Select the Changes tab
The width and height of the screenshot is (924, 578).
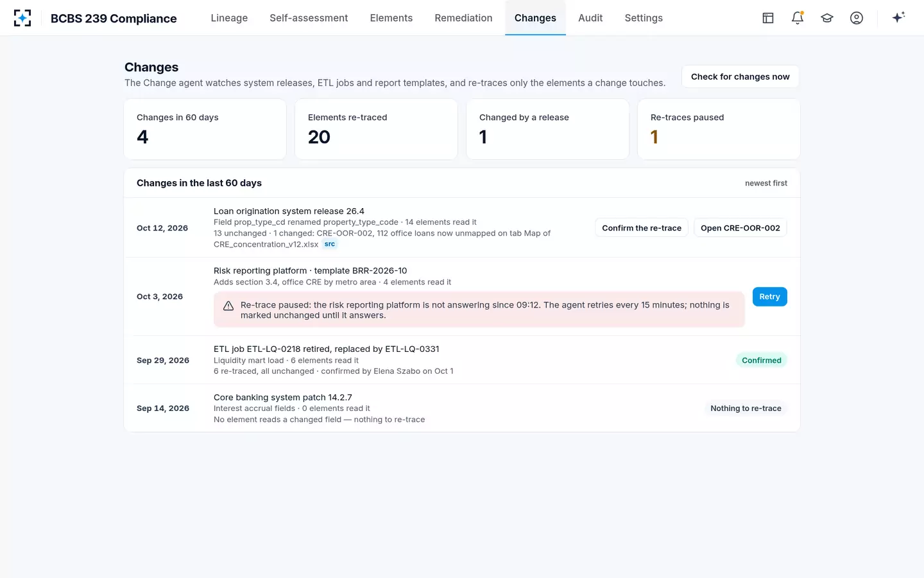pos(535,18)
